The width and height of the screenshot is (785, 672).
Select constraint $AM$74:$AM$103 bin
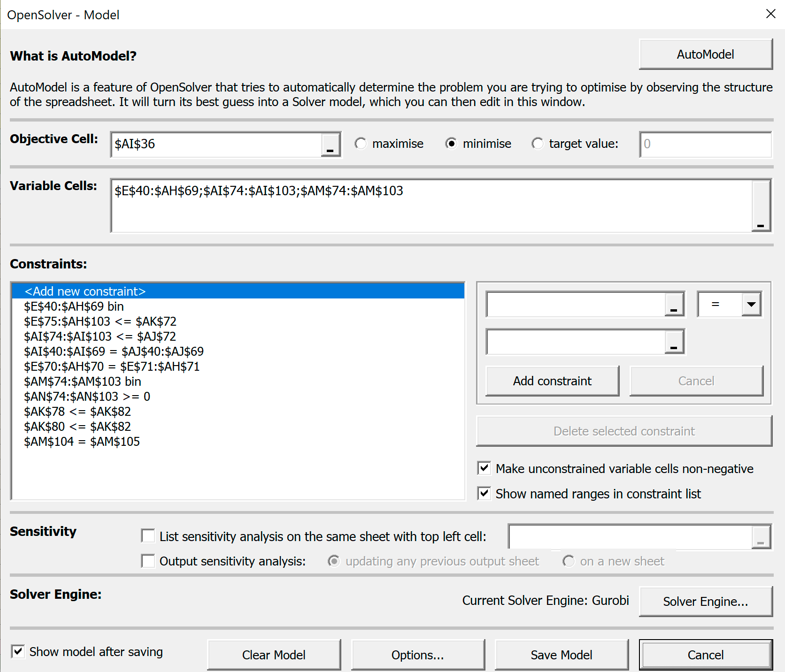pyautogui.click(x=238, y=382)
